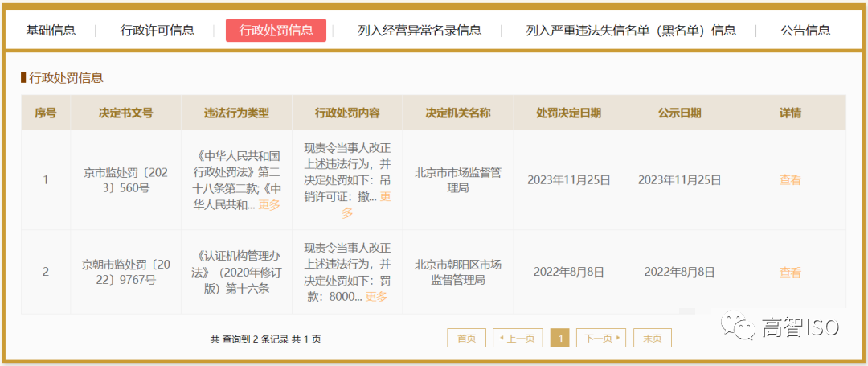Click the 决定机关名称 column header

[x=458, y=113]
